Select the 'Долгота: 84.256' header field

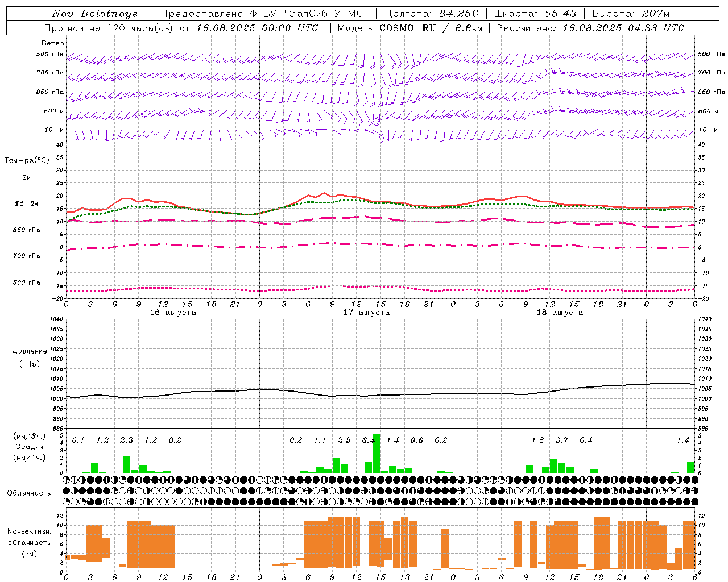(432, 14)
